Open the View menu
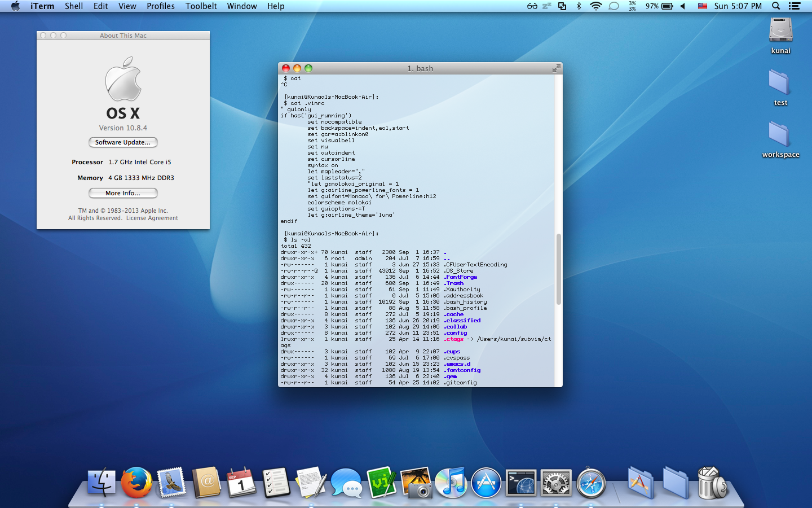 127,6
